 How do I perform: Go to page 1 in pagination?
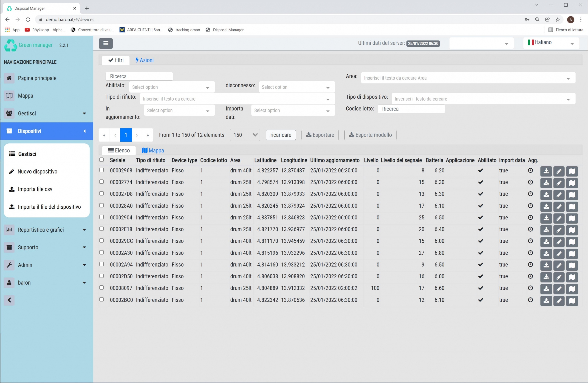tap(126, 135)
